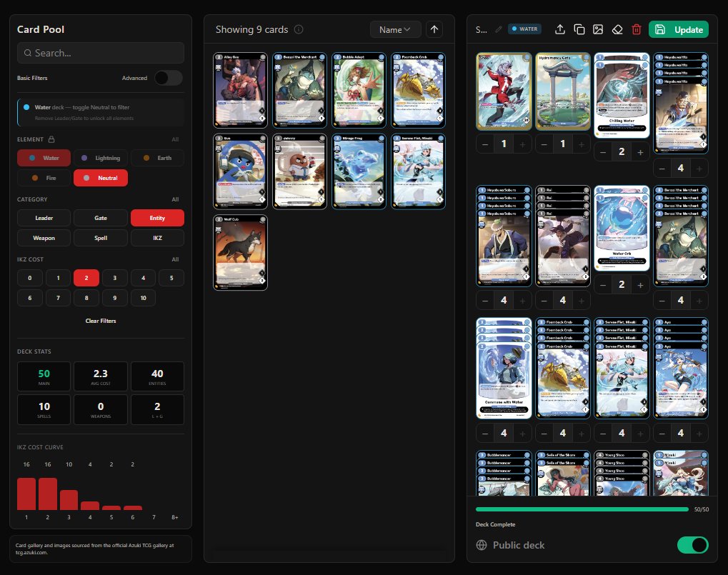Viewport: 728px width, 575px height.
Task: Click the globe icon beside Public deck
Action: tap(482, 545)
